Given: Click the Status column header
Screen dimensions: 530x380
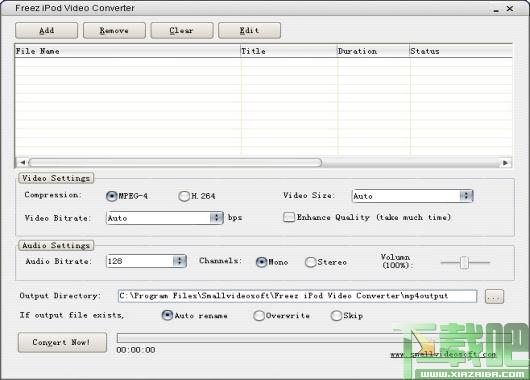Looking at the screenshot, I should (461, 51).
